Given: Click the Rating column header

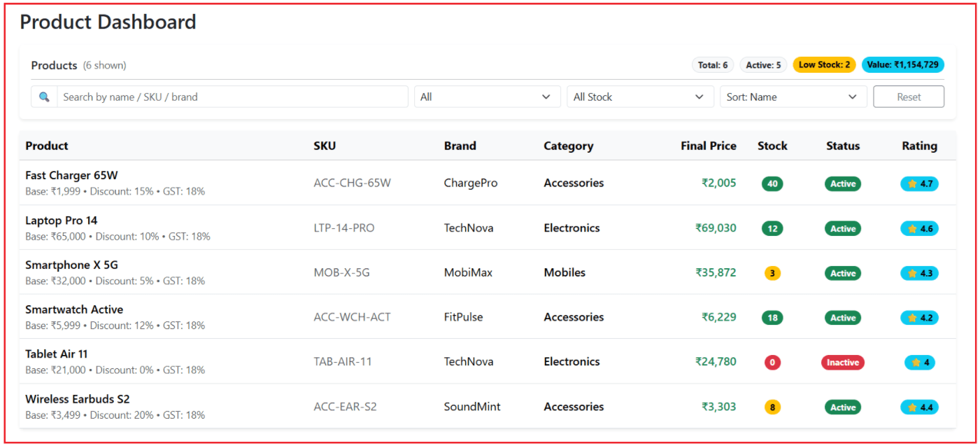Looking at the screenshot, I should coord(920,146).
